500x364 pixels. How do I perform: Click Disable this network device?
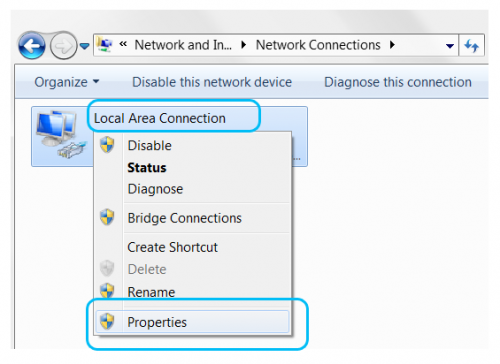tap(212, 82)
